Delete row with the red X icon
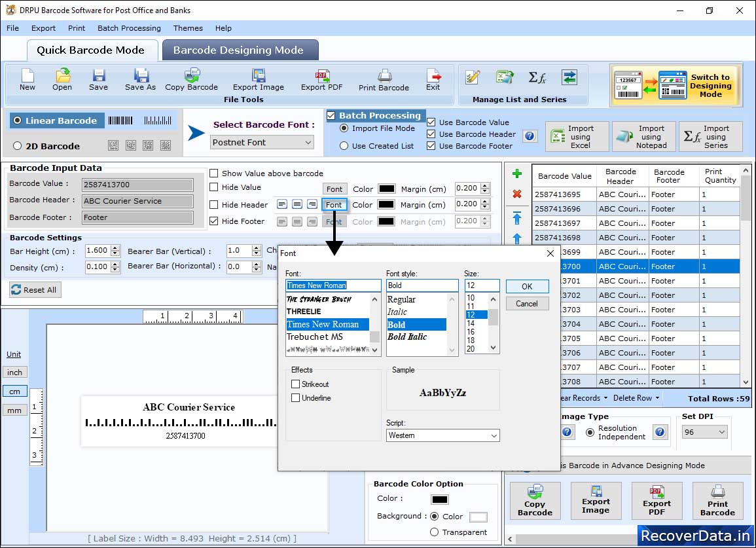This screenshot has width=756, height=548. pos(517,194)
